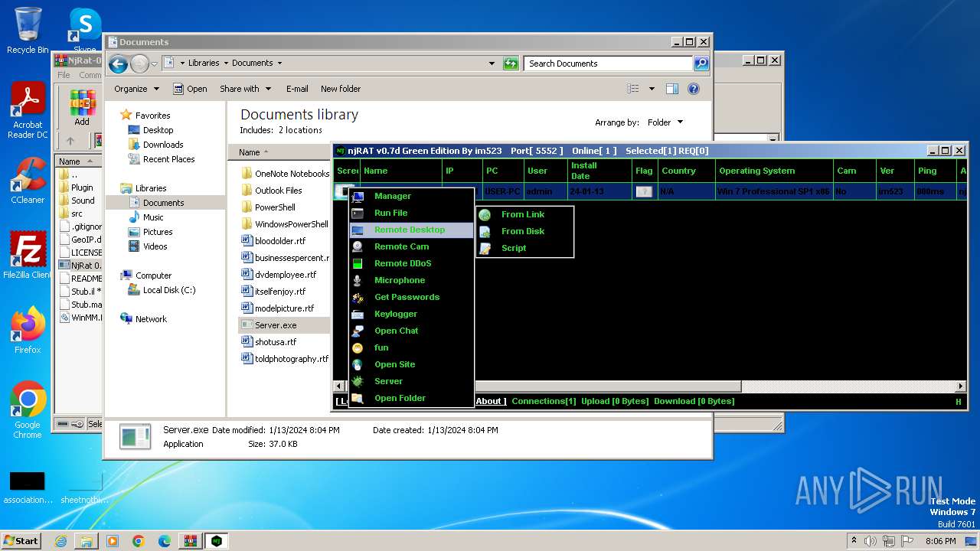The height and width of the screenshot is (551, 980).
Task: Click inside the Search Documents field
Action: click(609, 64)
